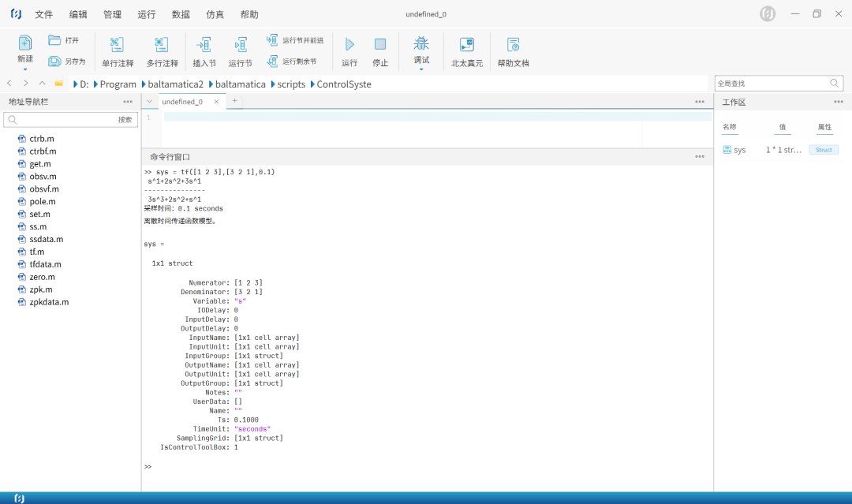Open the 命令行窗口 panel options menu

699,157
